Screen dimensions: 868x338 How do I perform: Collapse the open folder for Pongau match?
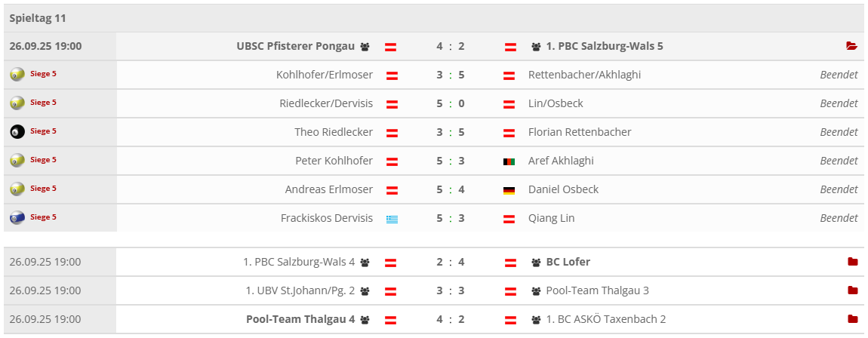point(852,46)
